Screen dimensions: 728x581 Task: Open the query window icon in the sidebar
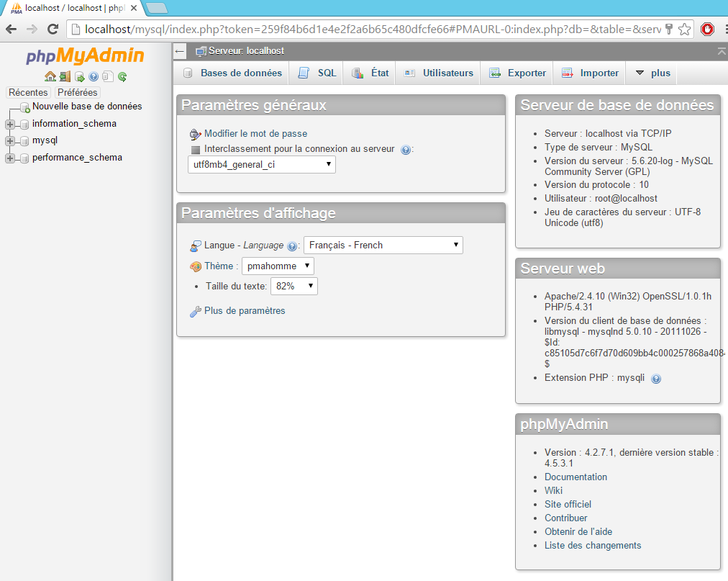click(79, 76)
